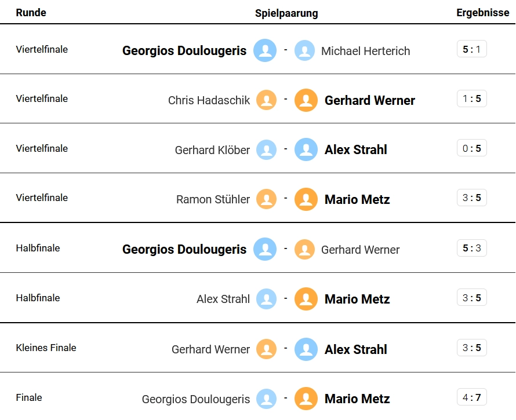The height and width of the screenshot is (420, 516).
Task: Open the 4:7 Finale result
Action: click(x=471, y=397)
